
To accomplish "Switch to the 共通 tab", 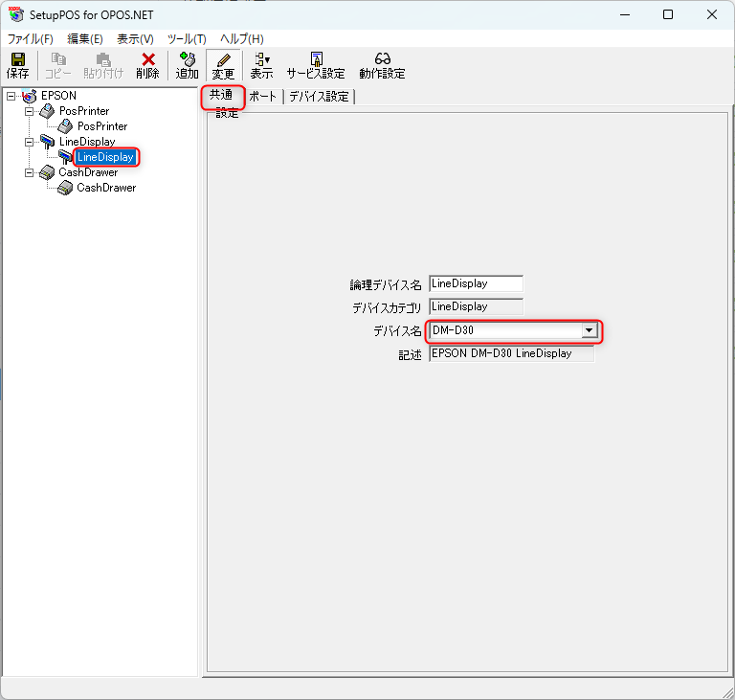I will tap(221, 95).
